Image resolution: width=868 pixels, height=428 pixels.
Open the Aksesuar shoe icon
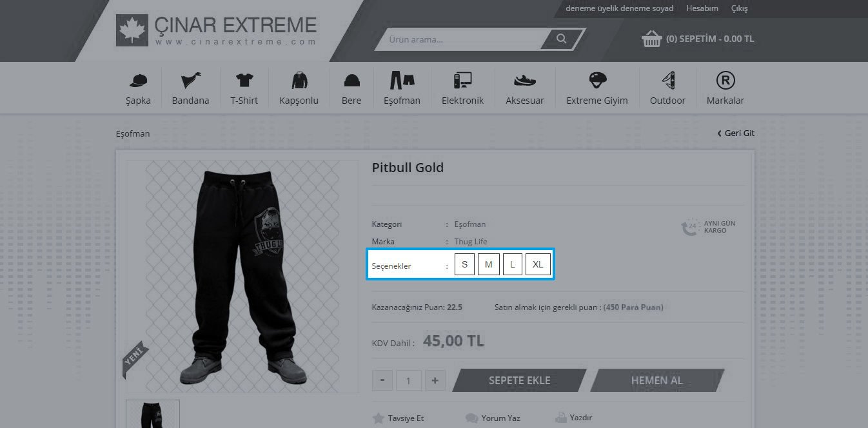click(525, 81)
